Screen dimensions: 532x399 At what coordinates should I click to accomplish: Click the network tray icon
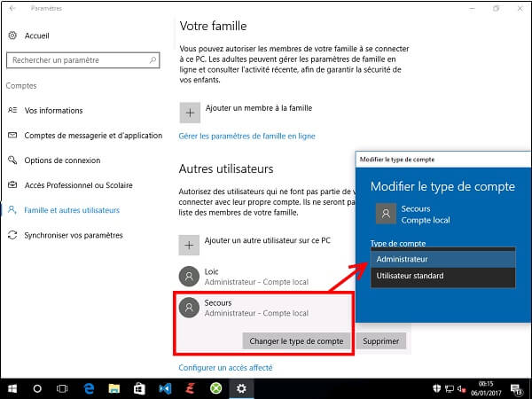(450, 389)
